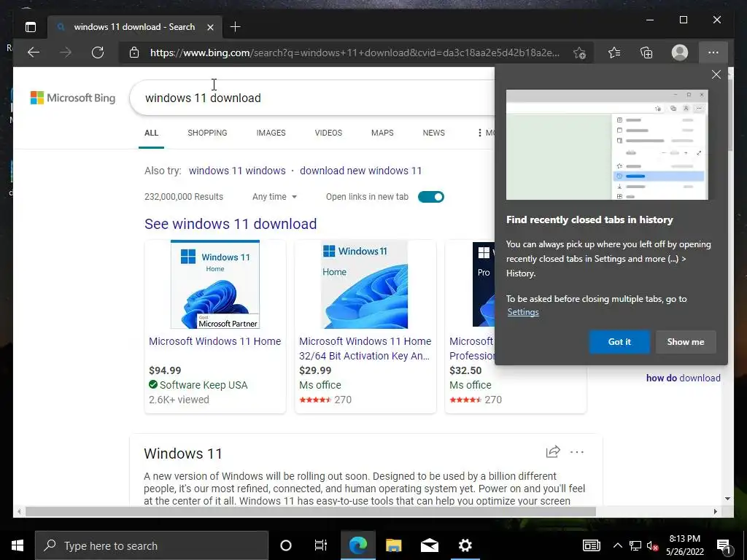Open Settings and more menu
Screen dimensions: 747x560
pyautogui.click(x=713, y=52)
